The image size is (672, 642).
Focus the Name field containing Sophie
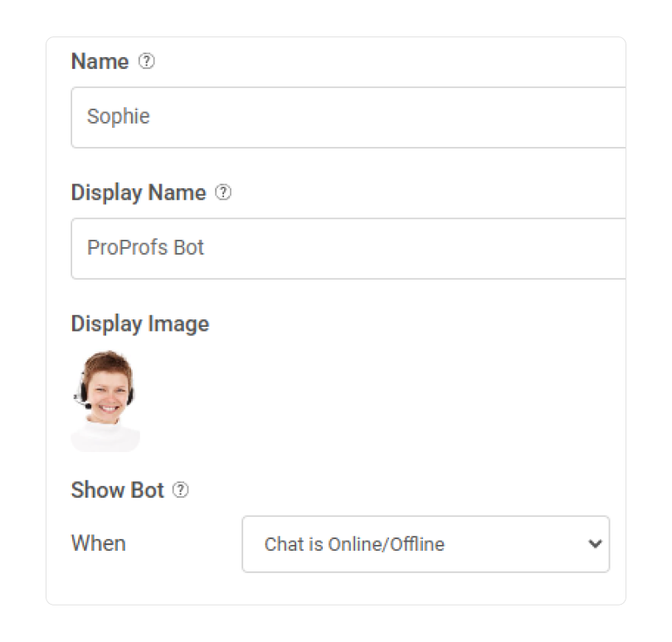332,117
